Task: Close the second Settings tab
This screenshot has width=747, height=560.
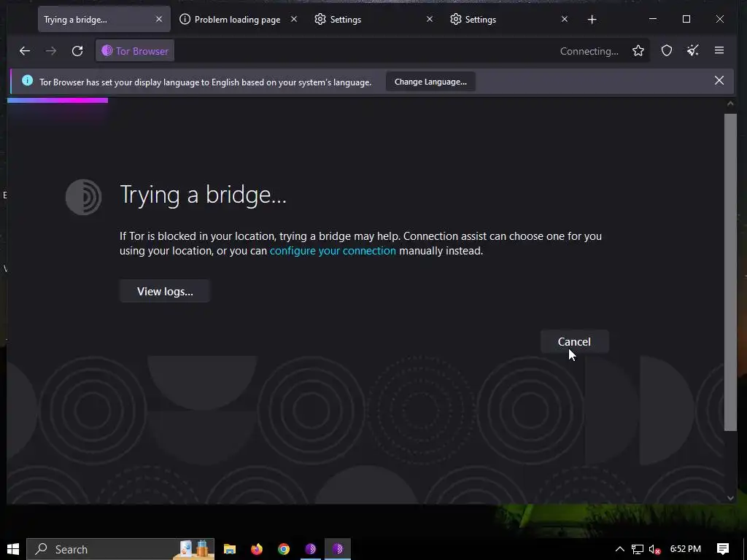Action: [x=564, y=19]
